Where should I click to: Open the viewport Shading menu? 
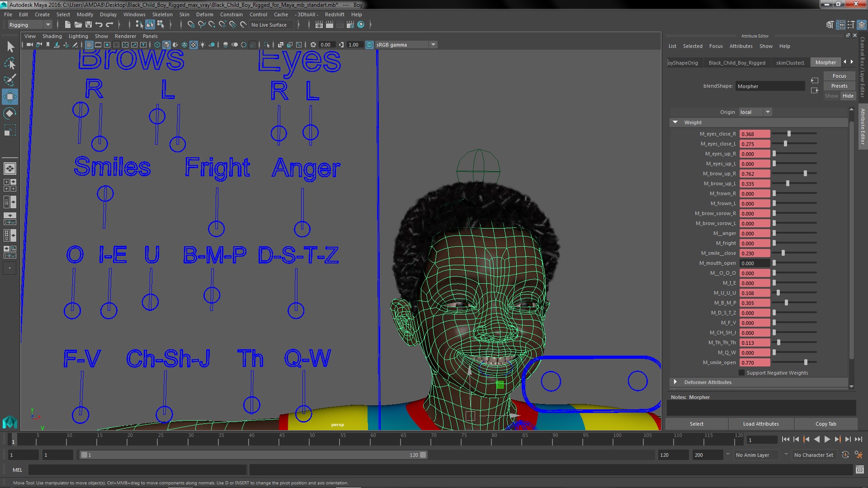(x=52, y=36)
